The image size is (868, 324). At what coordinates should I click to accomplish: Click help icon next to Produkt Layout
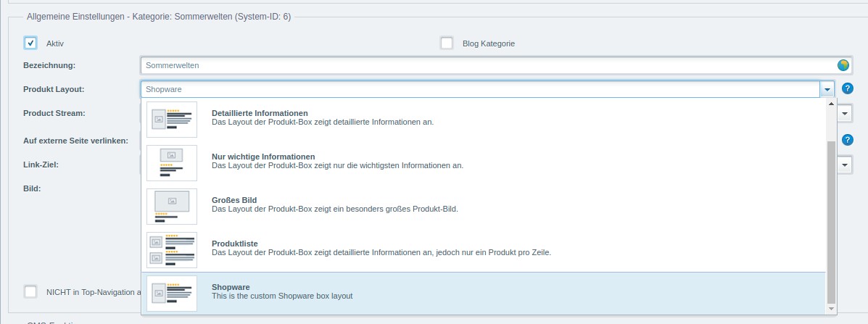point(847,89)
